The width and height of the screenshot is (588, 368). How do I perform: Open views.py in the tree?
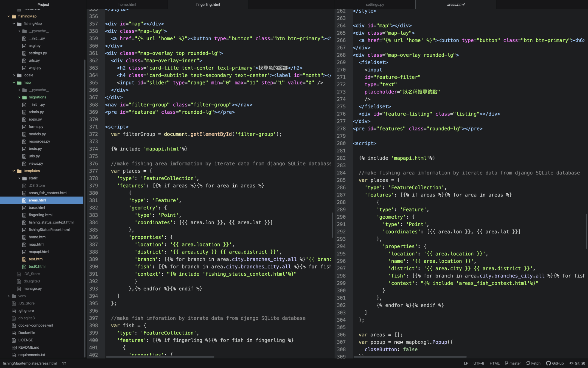point(36,164)
